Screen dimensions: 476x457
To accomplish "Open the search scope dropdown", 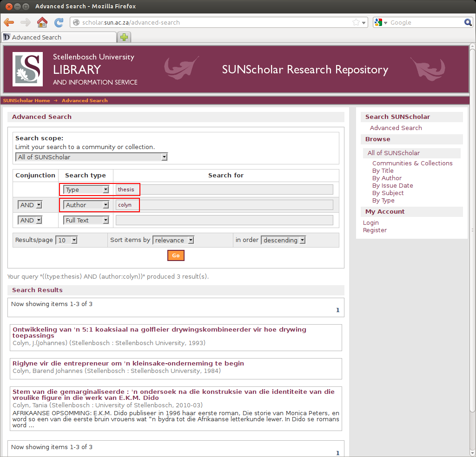I will click(x=92, y=157).
